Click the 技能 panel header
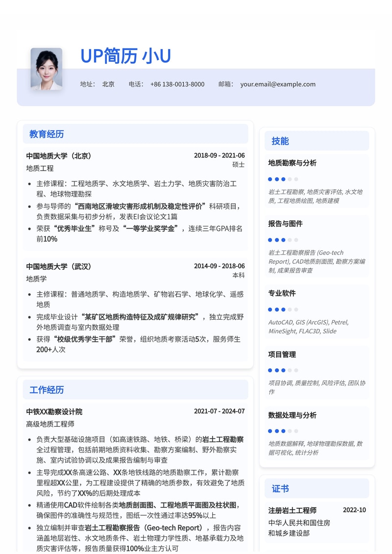This screenshot has width=392, height=554. tap(279, 141)
